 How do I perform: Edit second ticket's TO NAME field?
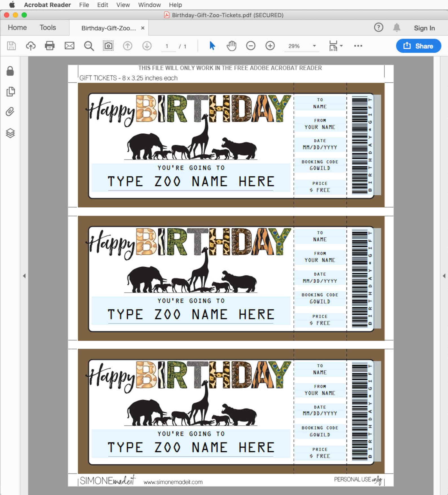(320, 239)
